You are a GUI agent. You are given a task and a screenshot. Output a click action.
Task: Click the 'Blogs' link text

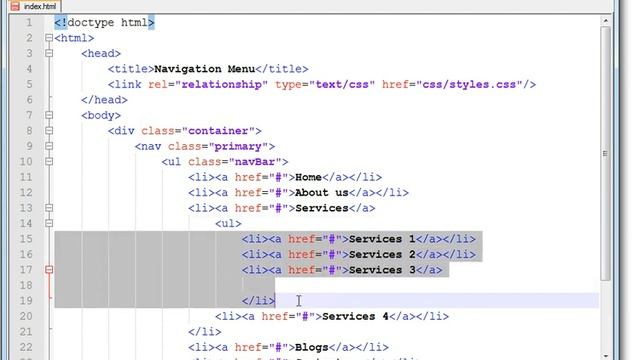(311, 347)
